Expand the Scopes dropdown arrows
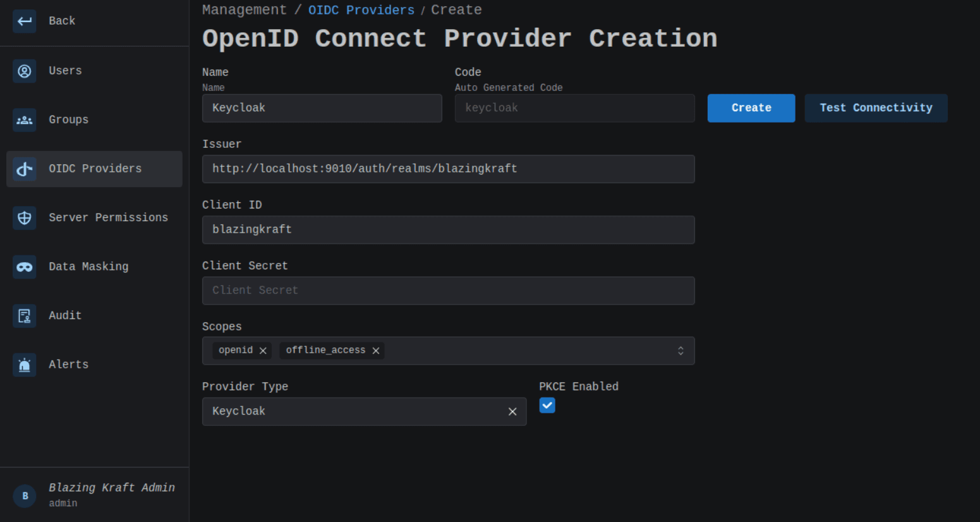Screen dimensions: 980x522 point(681,351)
